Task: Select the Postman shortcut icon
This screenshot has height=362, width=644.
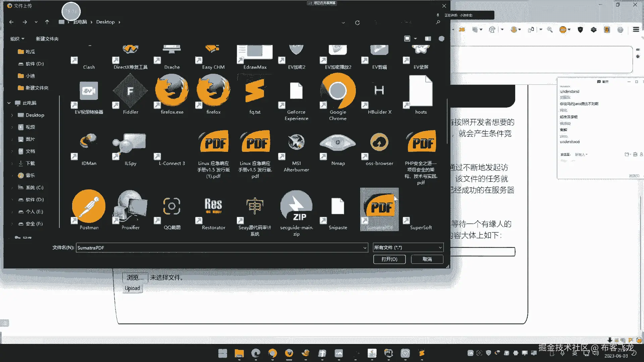Action: click(x=89, y=207)
